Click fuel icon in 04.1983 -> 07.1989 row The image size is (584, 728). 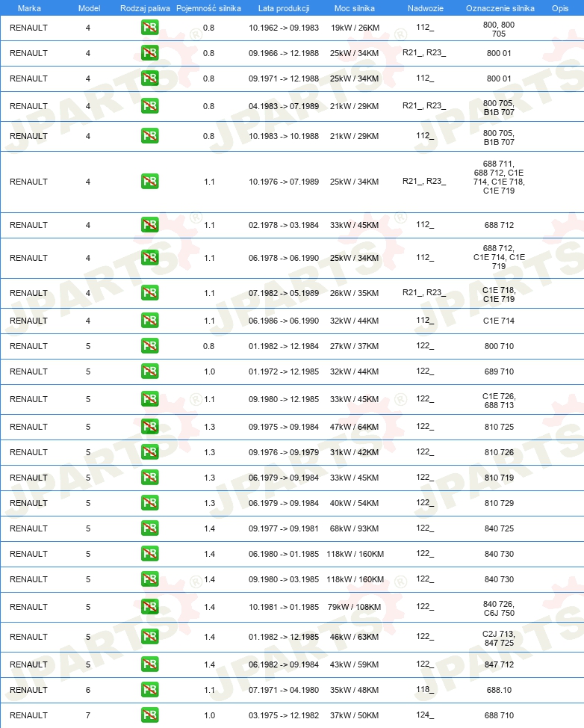(150, 106)
